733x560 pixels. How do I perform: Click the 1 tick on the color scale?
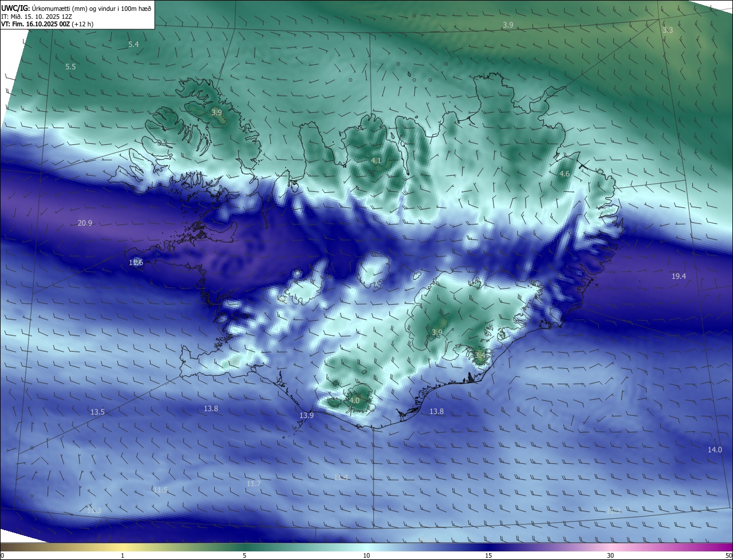[x=123, y=555]
